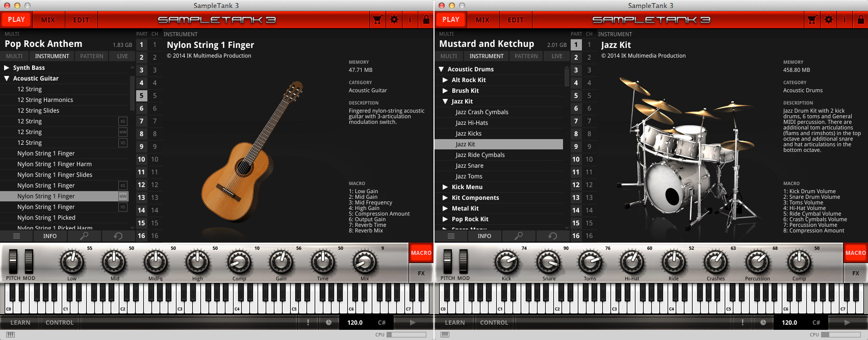
Task: Open gear settings in left window
Action: [394, 20]
